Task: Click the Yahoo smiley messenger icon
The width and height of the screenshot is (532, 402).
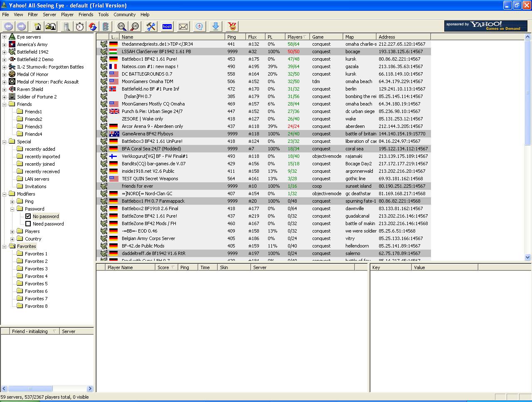Action: [232, 27]
